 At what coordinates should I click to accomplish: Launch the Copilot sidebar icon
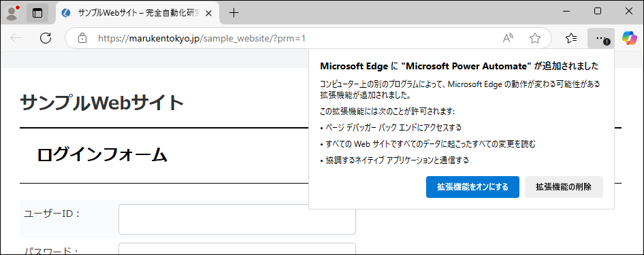tap(629, 38)
